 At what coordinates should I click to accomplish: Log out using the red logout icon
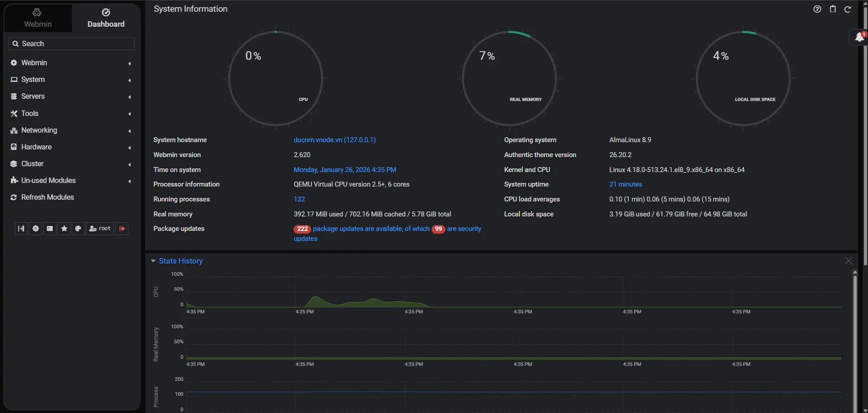[x=121, y=229]
